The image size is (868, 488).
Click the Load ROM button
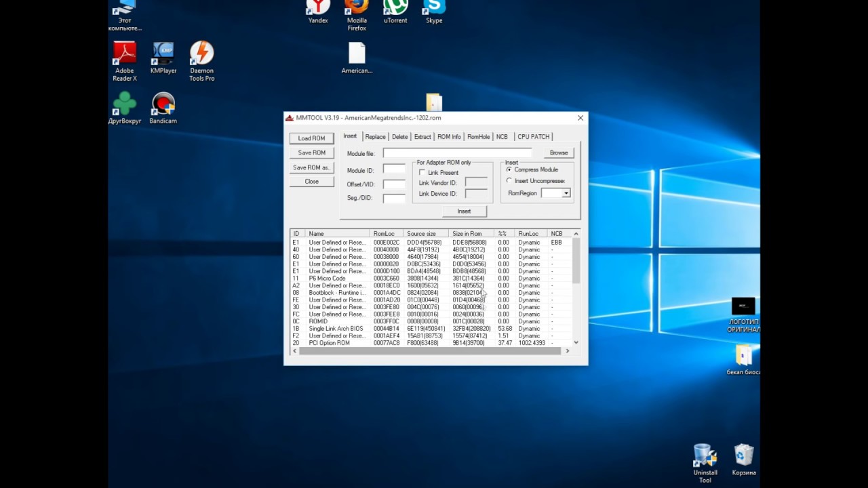click(312, 138)
